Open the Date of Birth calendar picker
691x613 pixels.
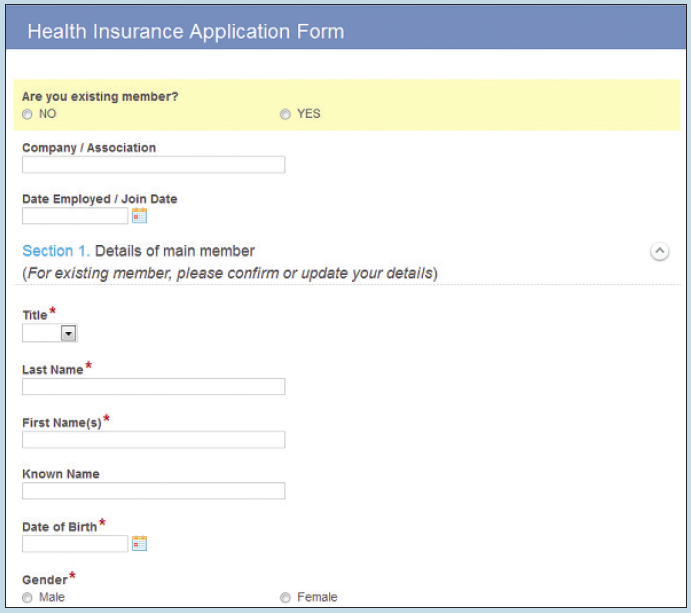coord(139,543)
